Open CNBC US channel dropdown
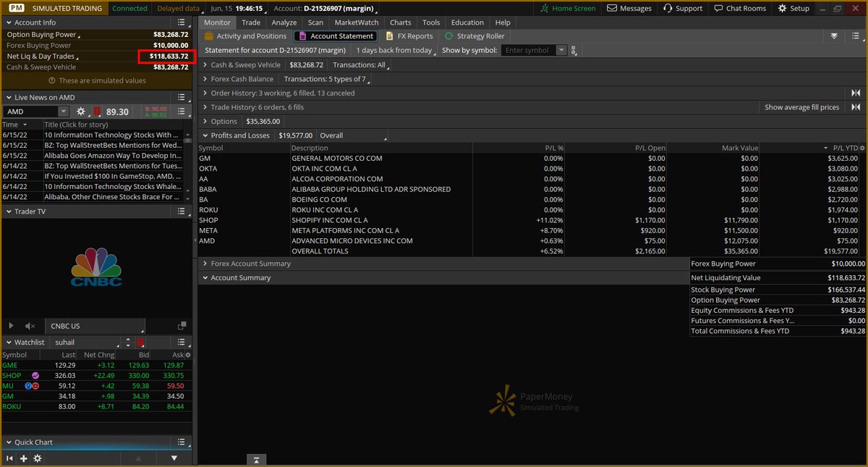Screen dimensions: 868x467 (x=94, y=327)
